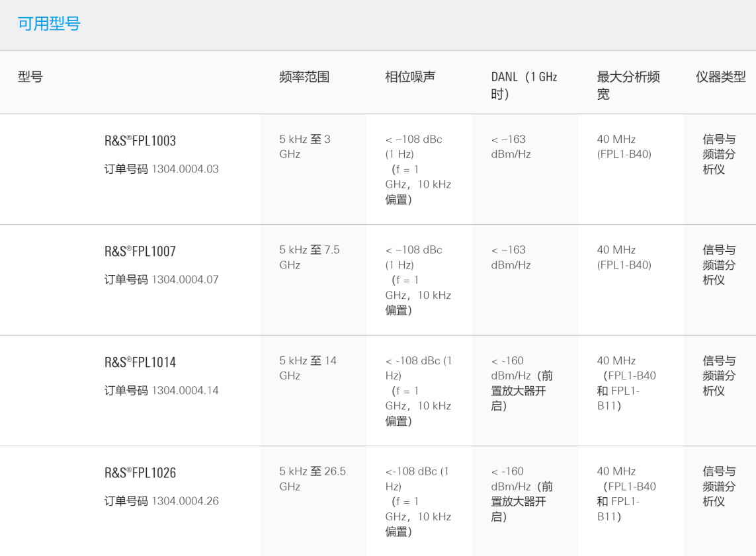Click the DANL value for FPL1007
756x556 pixels.
click(x=511, y=257)
